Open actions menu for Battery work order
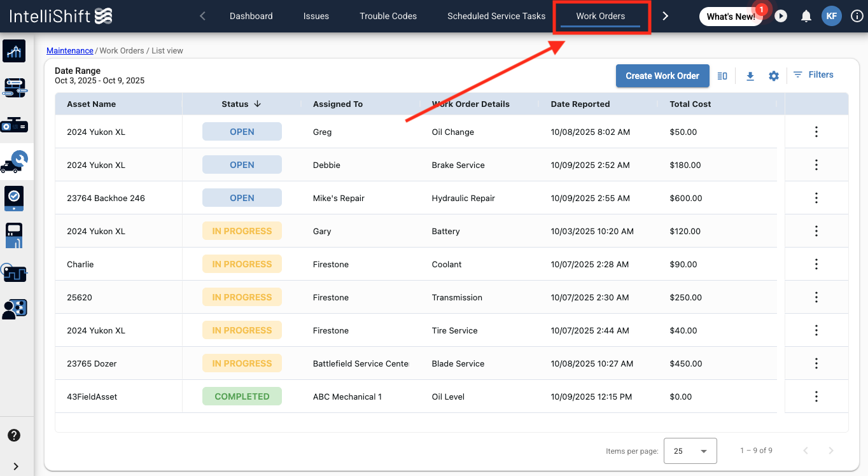 point(816,231)
